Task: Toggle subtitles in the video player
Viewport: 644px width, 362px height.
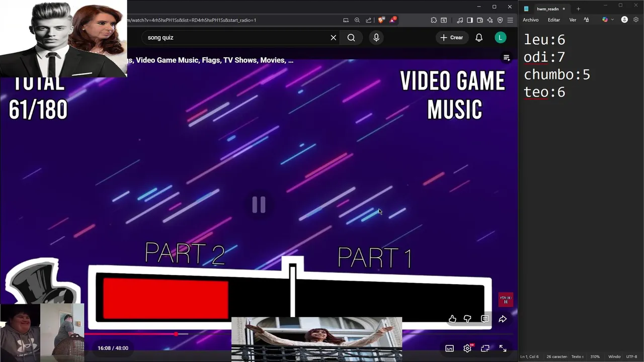Action: click(x=449, y=348)
